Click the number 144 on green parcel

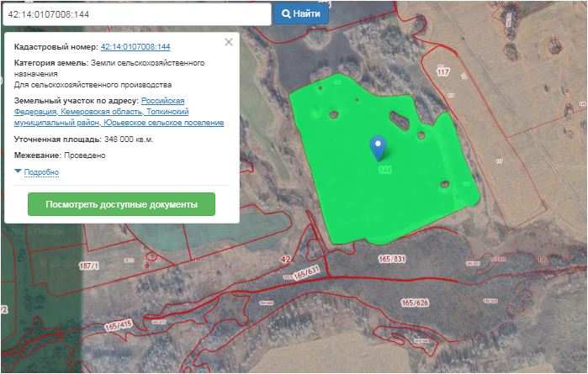click(386, 170)
